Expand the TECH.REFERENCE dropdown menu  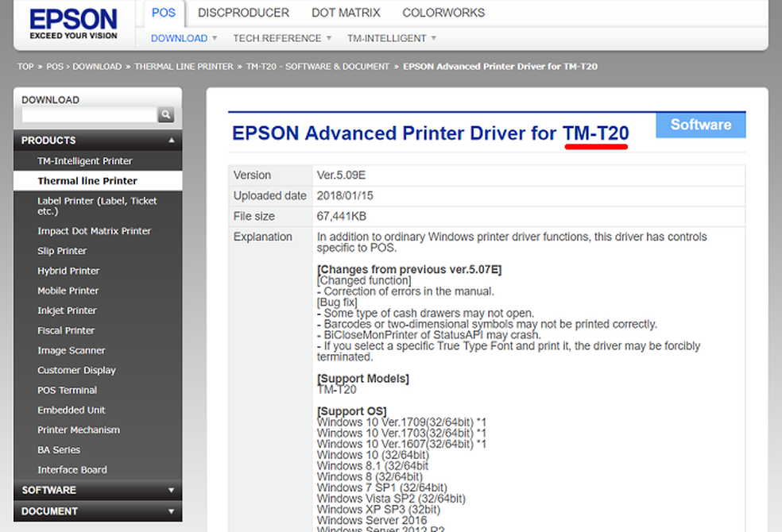(282, 38)
